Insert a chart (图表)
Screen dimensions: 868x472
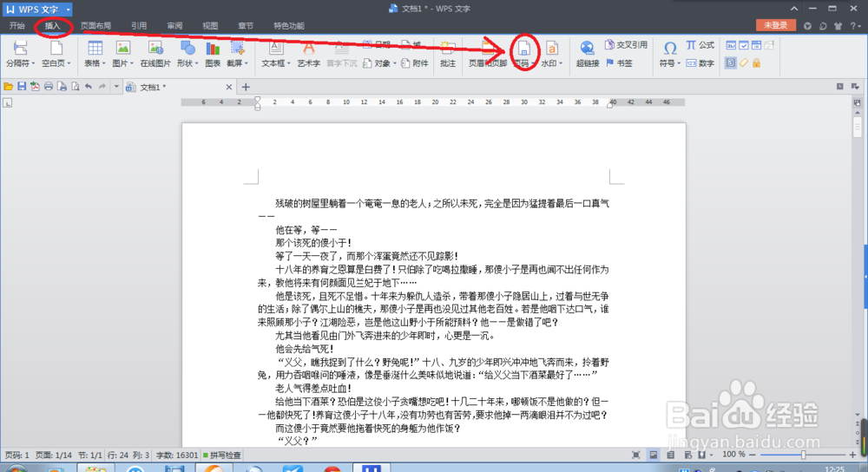pos(213,54)
